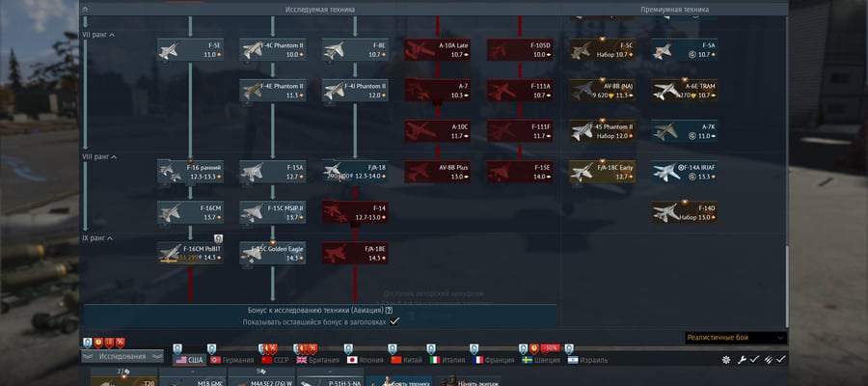Screen dimensions: 868x386
Task: Select the F-5E aircraft card
Action: 190,50
